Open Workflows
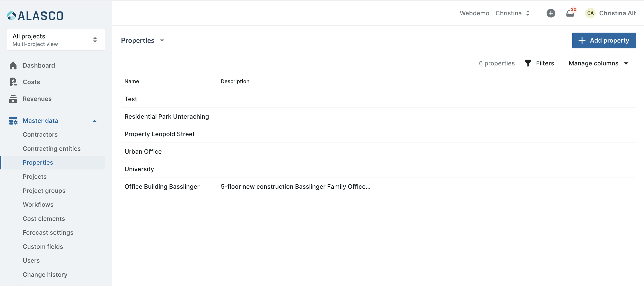Screen dimensions: 644x286 tap(38, 205)
